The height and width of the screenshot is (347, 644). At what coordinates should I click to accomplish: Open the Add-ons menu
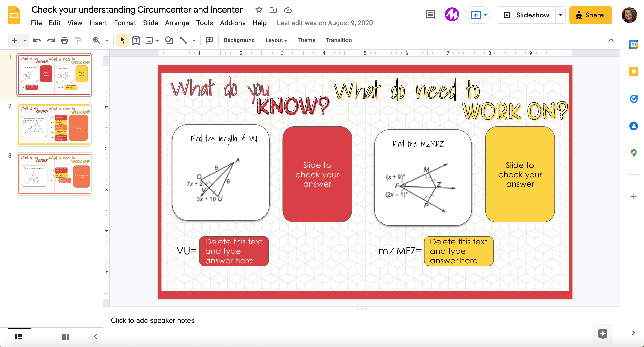(232, 23)
